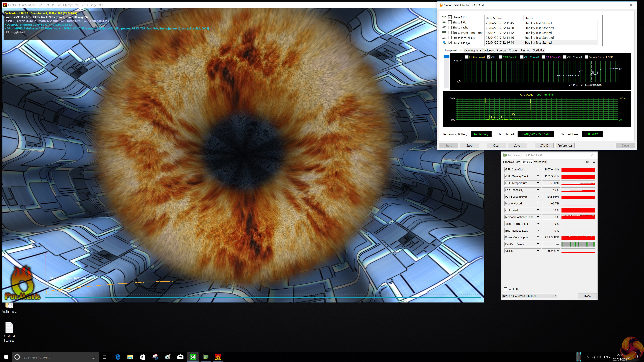Stop the stability test
The image size is (644, 362).
pos(469,145)
